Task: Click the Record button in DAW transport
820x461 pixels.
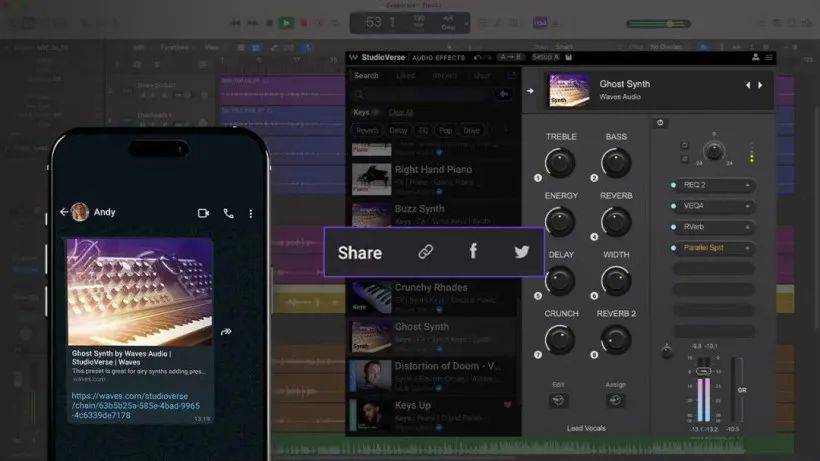Action: click(x=303, y=23)
